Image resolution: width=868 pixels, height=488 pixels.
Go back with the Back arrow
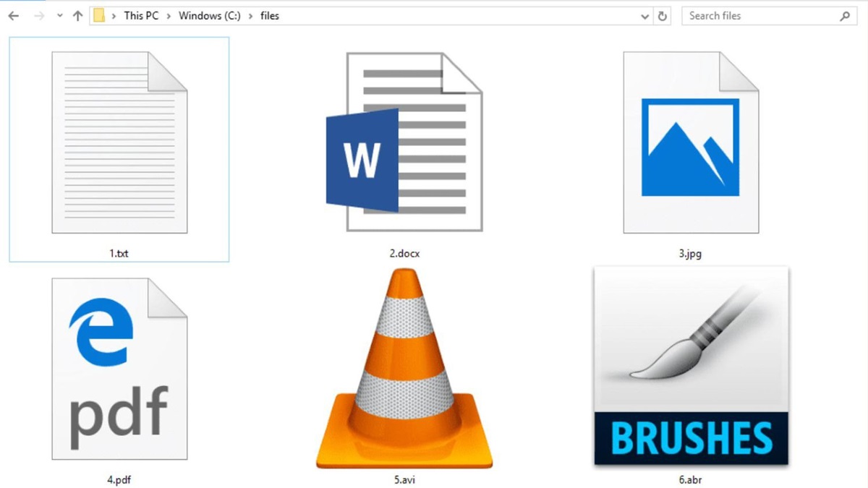(13, 16)
